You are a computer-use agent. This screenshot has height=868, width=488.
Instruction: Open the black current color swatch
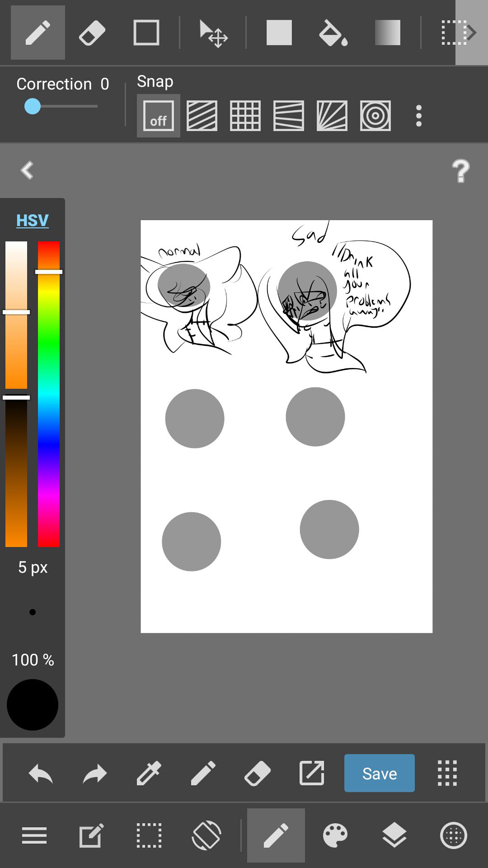[x=33, y=705]
